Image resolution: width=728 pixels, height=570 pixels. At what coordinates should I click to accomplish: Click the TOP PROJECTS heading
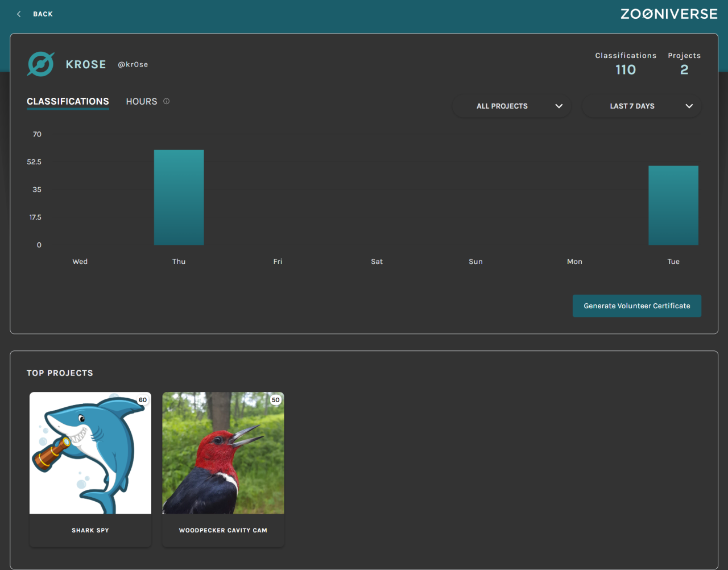coord(60,373)
